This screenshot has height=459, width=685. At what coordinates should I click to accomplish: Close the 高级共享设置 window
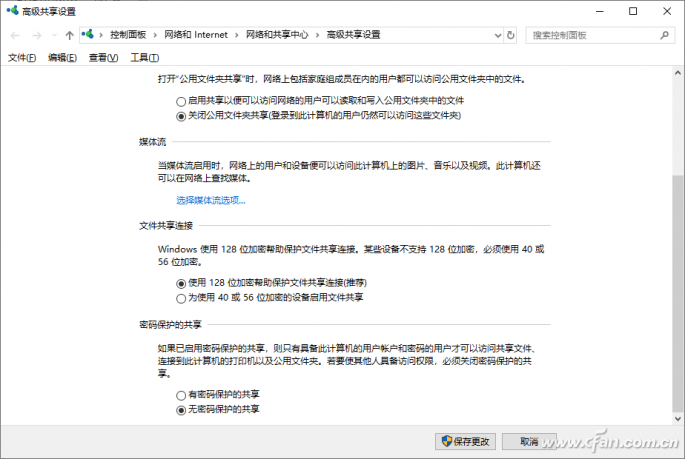point(667,11)
